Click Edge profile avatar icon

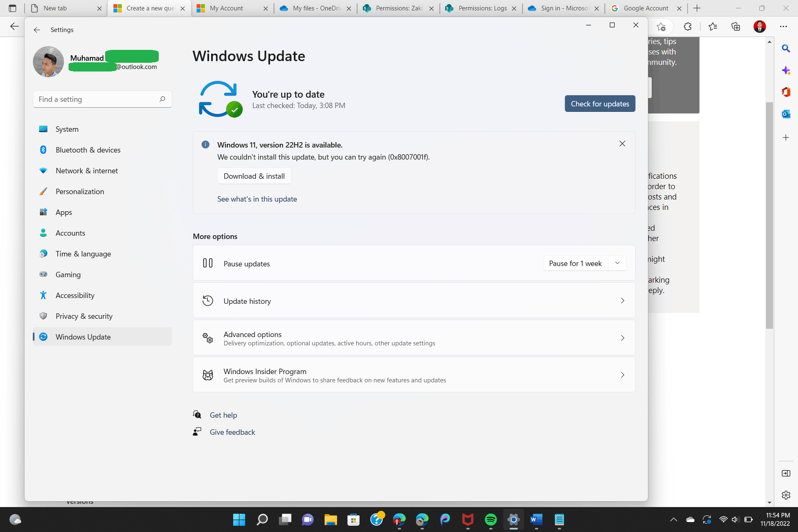pos(759,27)
